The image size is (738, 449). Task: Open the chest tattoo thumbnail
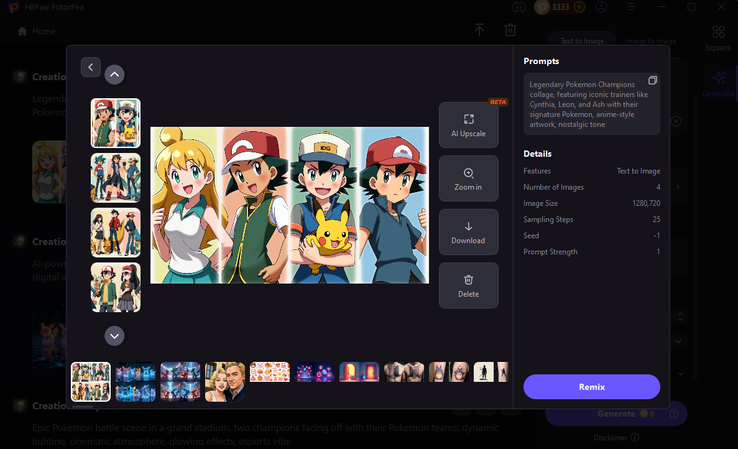click(x=404, y=372)
